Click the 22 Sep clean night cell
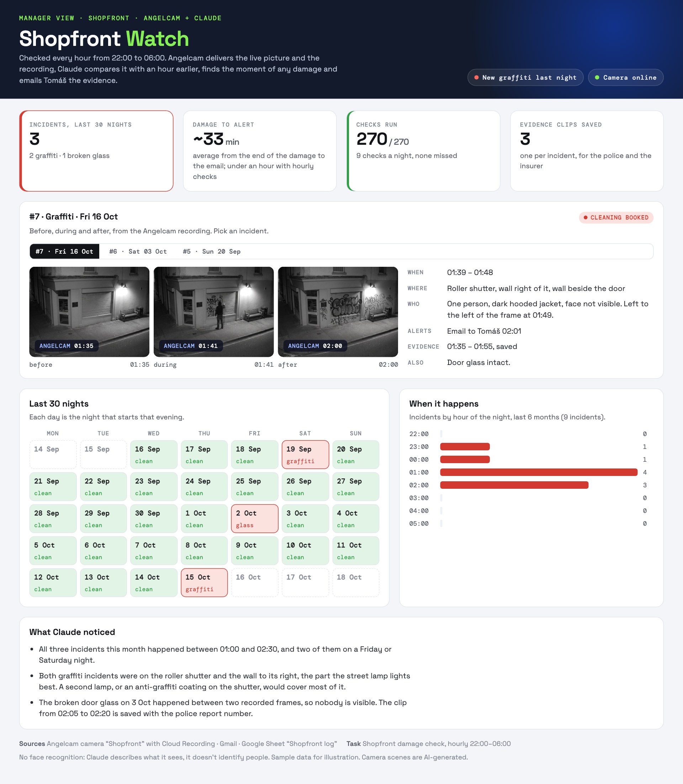Image resolution: width=683 pixels, height=784 pixels. point(103,487)
